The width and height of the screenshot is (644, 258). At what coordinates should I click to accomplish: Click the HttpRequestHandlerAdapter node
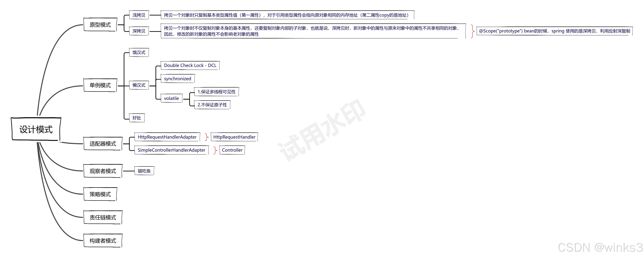coord(167,137)
